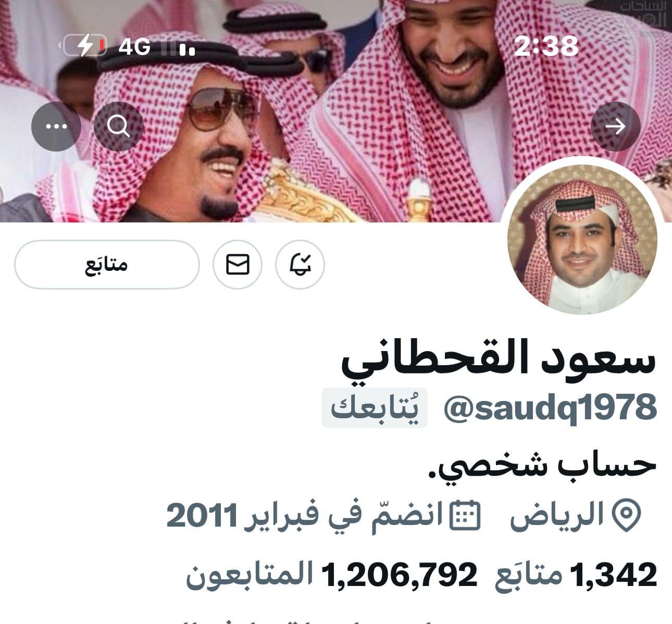672x624 pixels.
Task: Tap the @saudq1978 handle
Action: tap(550, 407)
